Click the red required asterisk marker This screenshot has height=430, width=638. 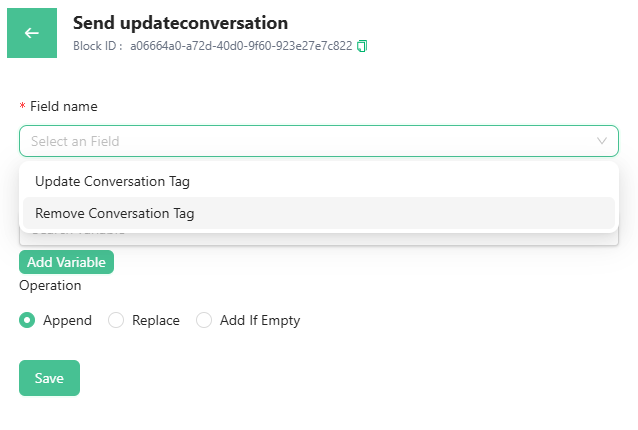click(23, 107)
